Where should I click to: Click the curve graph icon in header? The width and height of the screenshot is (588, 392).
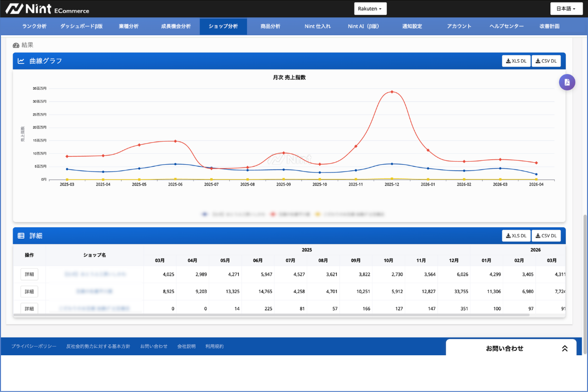click(21, 61)
